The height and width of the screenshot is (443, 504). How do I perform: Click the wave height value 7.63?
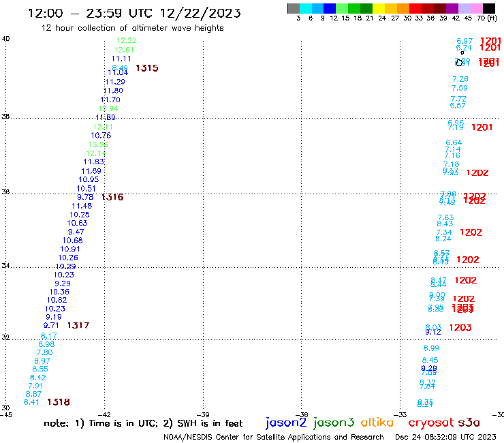tap(446, 218)
